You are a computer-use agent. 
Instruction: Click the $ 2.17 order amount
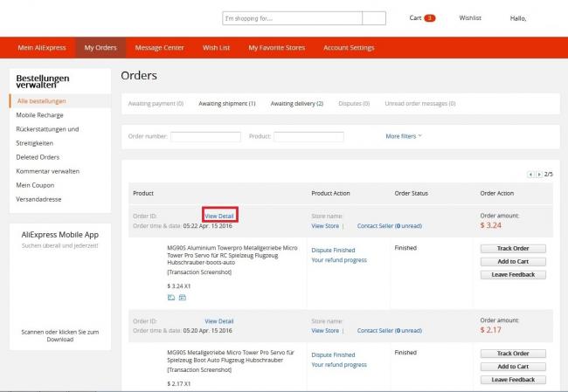(x=491, y=330)
